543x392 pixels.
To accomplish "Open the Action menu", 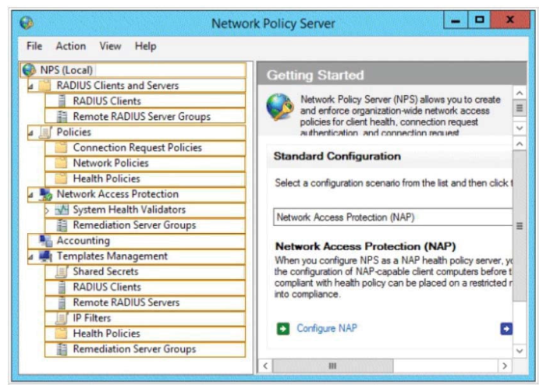I will [x=71, y=46].
